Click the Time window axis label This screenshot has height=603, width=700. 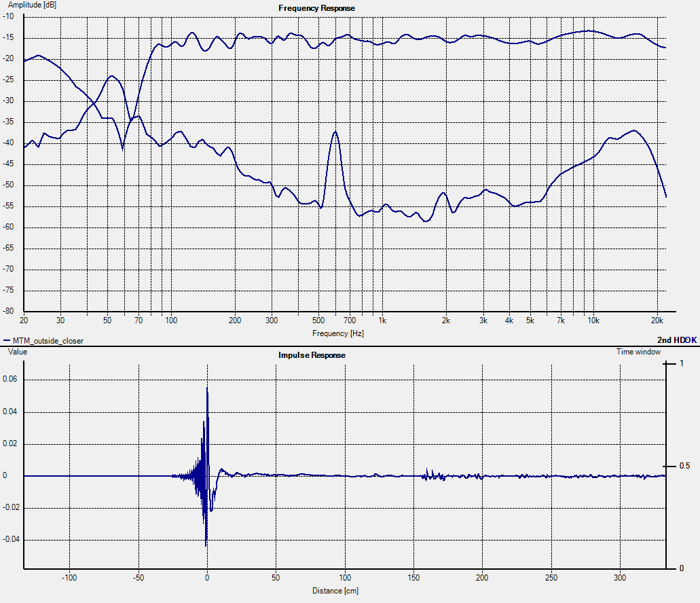click(638, 352)
